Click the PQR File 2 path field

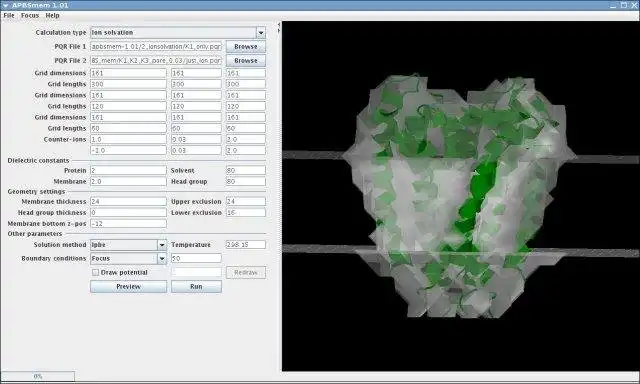[x=156, y=60]
